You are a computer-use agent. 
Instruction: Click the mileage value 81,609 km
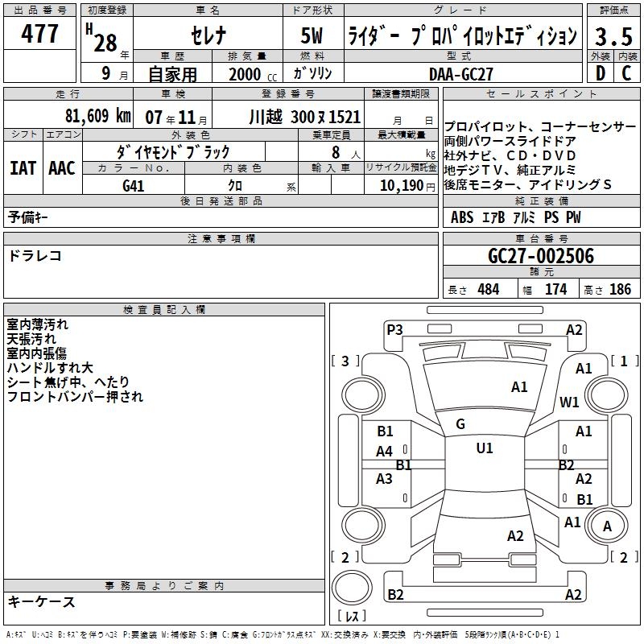tap(97, 116)
